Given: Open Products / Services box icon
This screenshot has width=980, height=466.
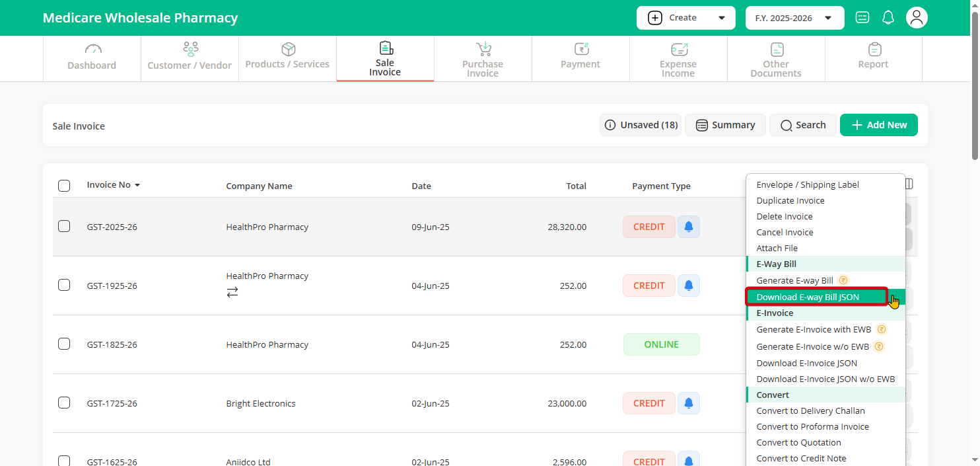Looking at the screenshot, I should [288, 49].
